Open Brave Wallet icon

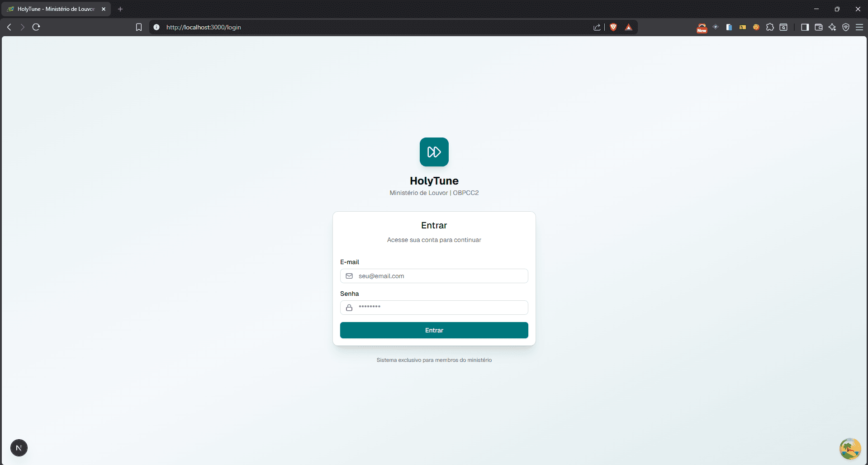[818, 27]
